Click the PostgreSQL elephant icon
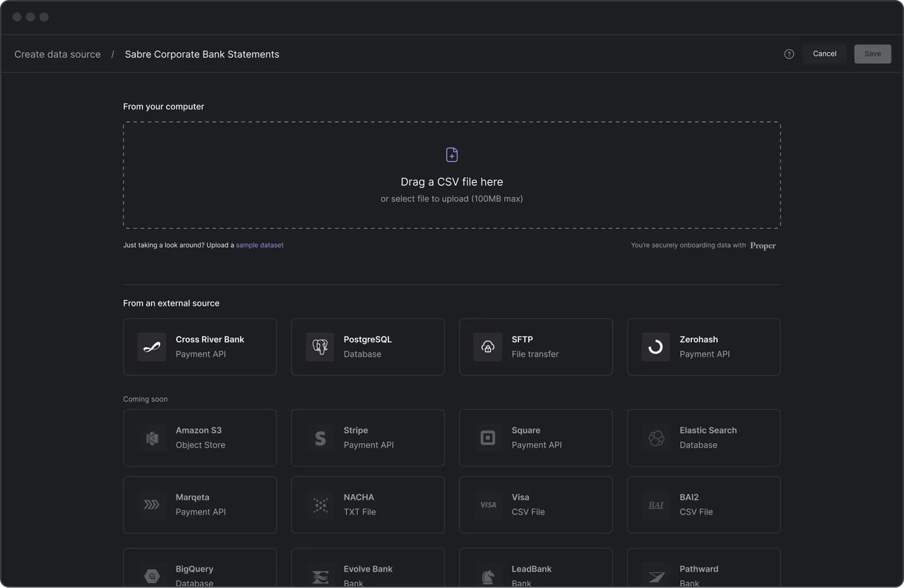This screenshot has width=904, height=588. pyautogui.click(x=320, y=347)
